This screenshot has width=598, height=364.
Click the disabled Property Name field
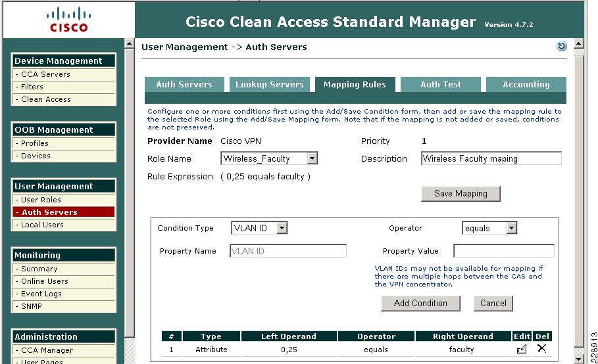pos(288,251)
